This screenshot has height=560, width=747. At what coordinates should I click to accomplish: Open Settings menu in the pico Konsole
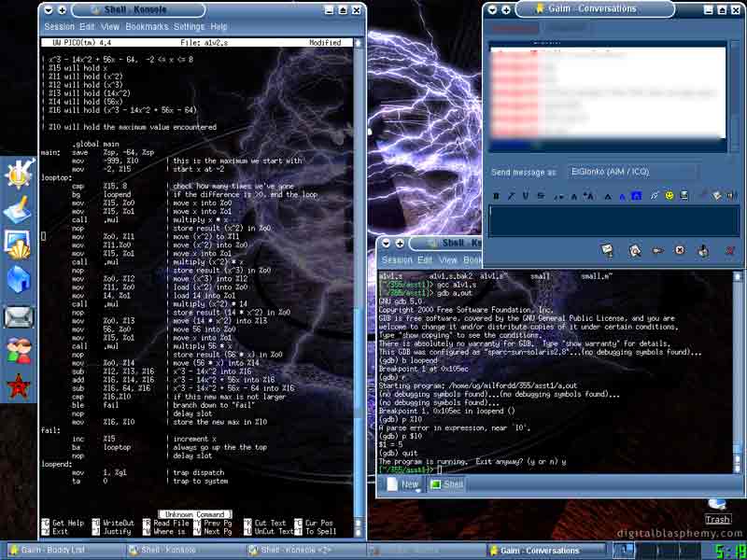[x=189, y=27]
